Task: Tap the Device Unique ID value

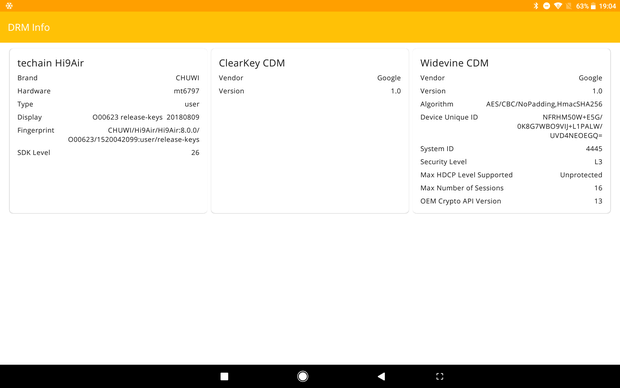Action: click(560, 126)
